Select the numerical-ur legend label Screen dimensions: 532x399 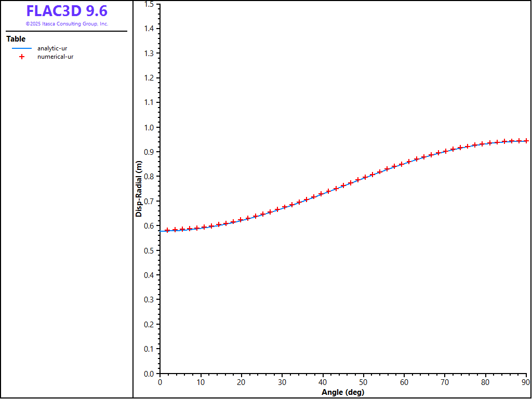pyautogui.click(x=55, y=57)
